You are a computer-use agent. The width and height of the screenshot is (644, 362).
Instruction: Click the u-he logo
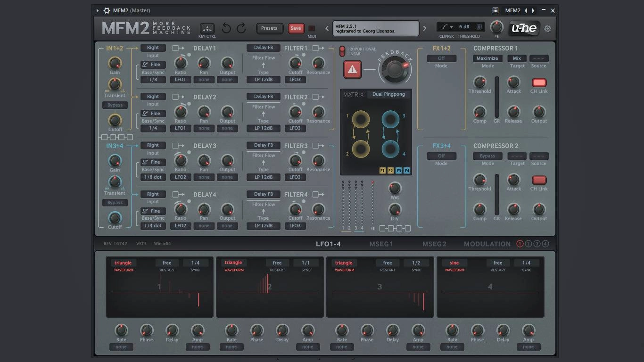524,28
